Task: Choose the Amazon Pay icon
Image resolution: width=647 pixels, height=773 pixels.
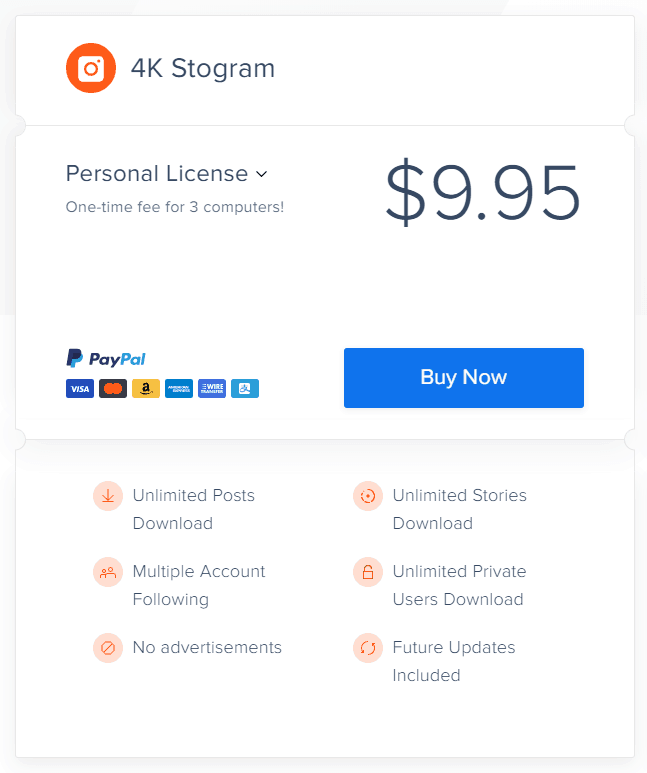Action: (x=146, y=388)
